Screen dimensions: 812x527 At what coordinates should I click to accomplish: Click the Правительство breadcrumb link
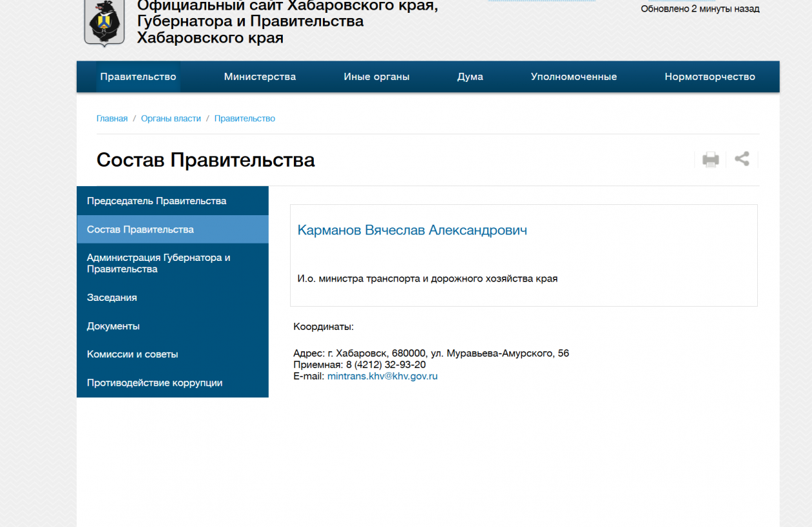click(x=244, y=119)
